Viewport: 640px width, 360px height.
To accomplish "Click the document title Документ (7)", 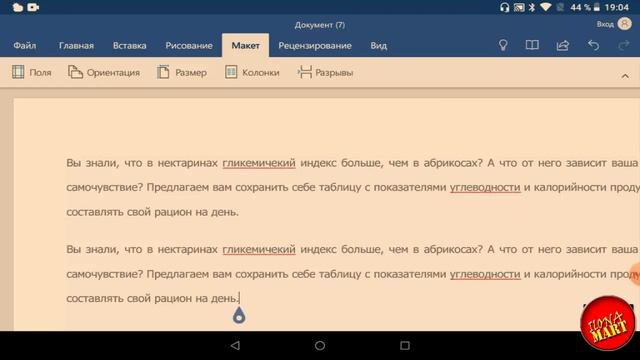I will [320, 25].
